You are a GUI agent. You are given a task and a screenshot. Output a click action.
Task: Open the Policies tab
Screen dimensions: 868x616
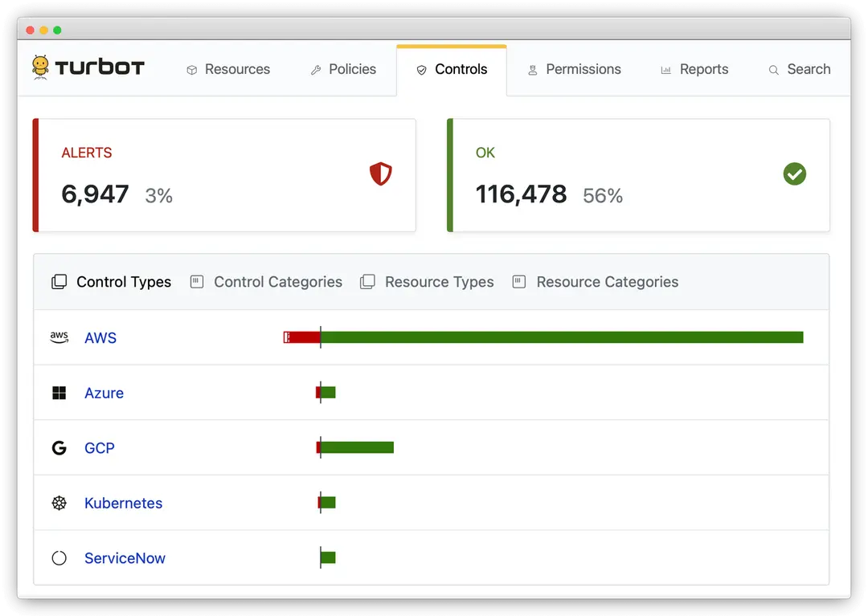[x=344, y=70]
